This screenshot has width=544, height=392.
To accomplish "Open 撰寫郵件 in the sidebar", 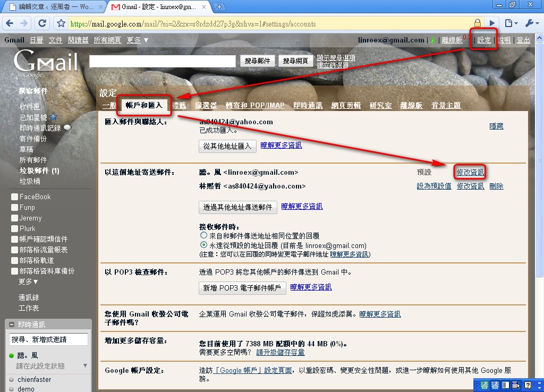I will coord(33,91).
